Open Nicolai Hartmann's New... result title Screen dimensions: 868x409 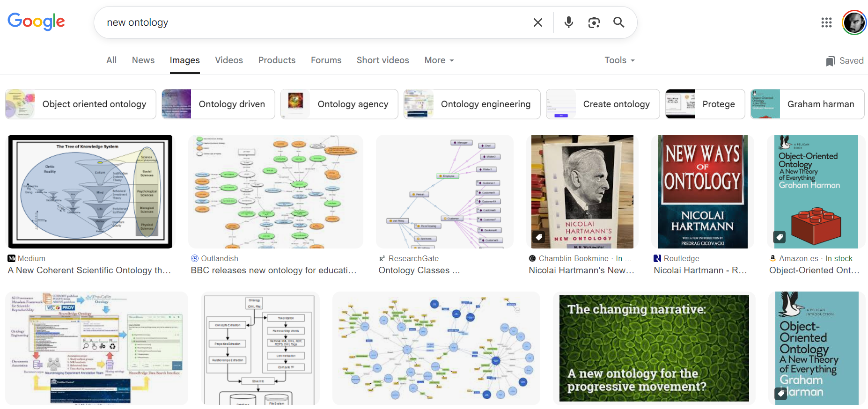581,270
